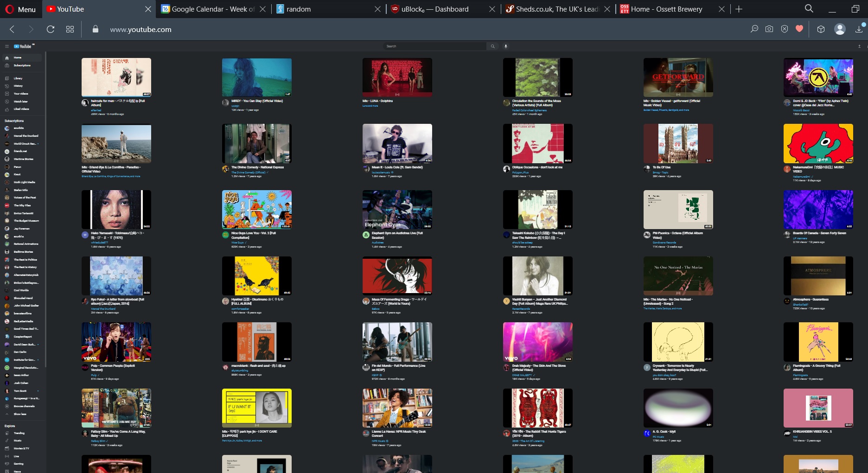
Task: Open the browser profile avatar icon
Action: point(840,29)
